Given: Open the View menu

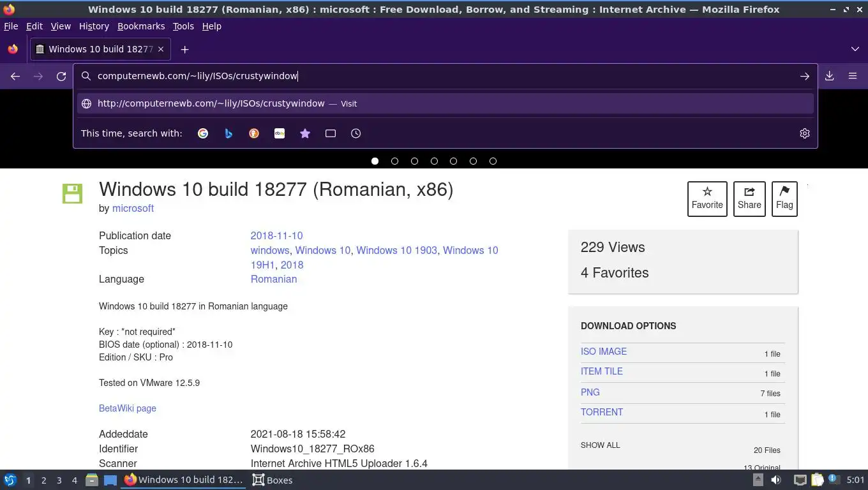Looking at the screenshot, I should [61, 26].
